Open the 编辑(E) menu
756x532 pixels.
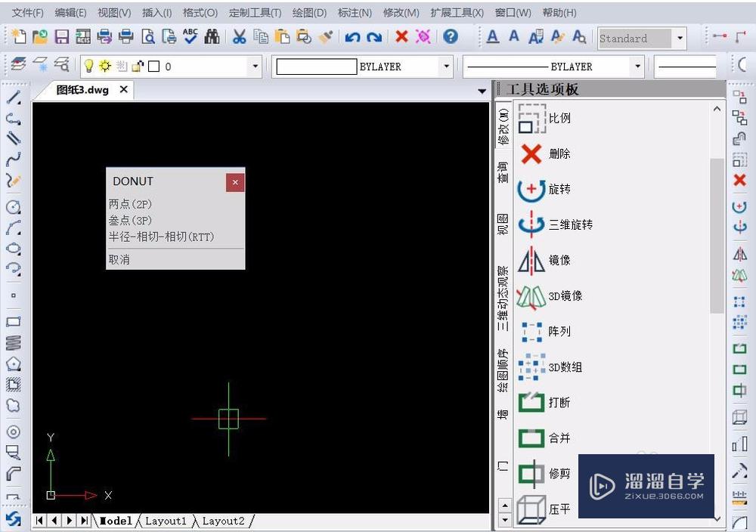[x=70, y=13]
